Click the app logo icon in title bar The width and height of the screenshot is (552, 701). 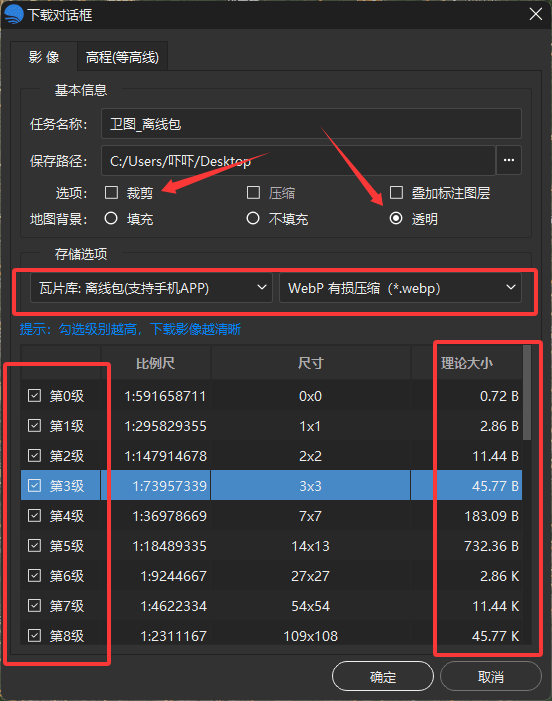[14, 14]
